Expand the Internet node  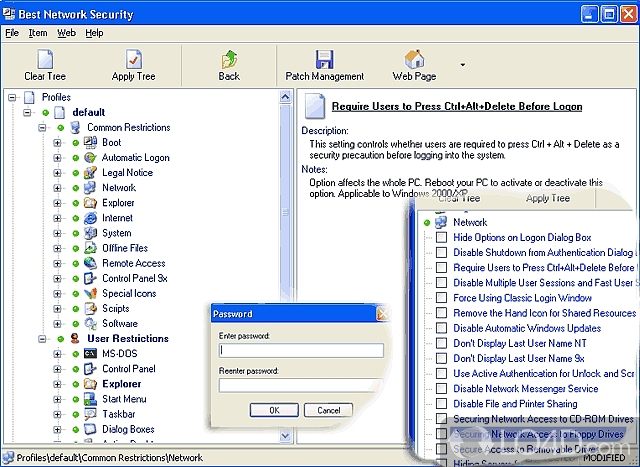pos(57,218)
